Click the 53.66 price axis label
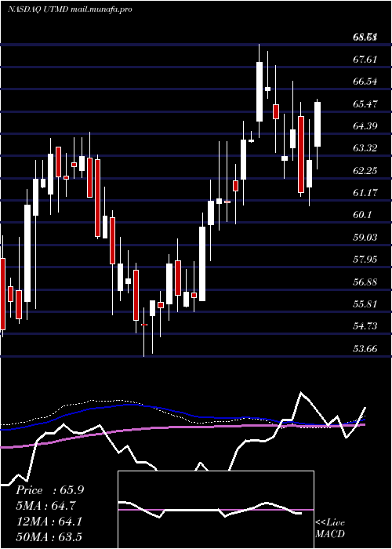Viewport: 392px width, 549px height. point(365,349)
